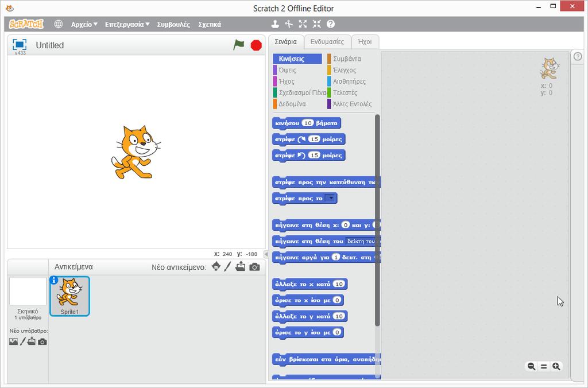This screenshot has width=588, height=388.
Task: Open Sprite1 info button
Action: click(53, 280)
